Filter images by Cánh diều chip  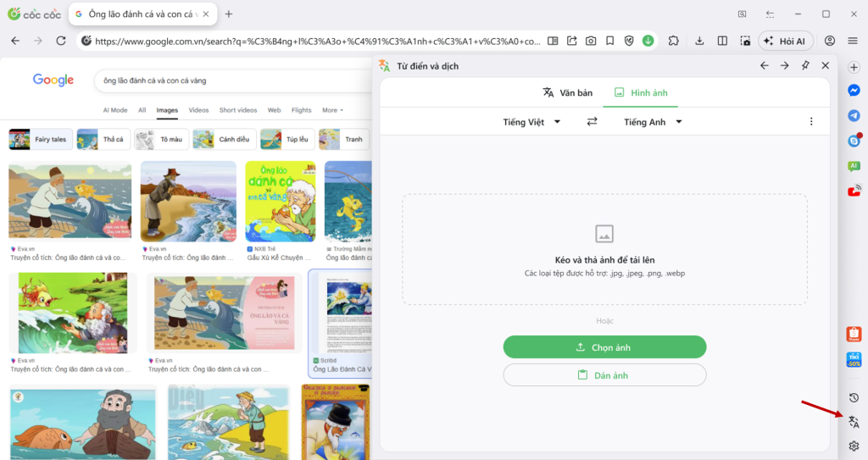(224, 140)
